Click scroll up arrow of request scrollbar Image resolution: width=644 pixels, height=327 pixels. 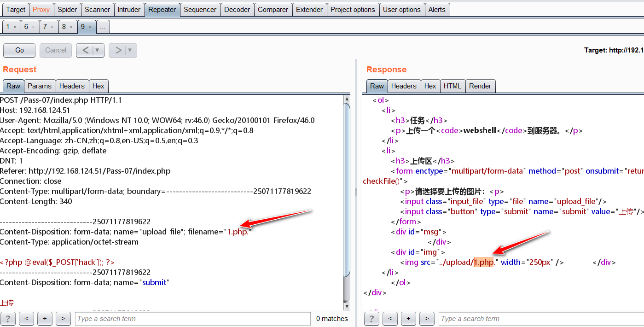coord(347,99)
